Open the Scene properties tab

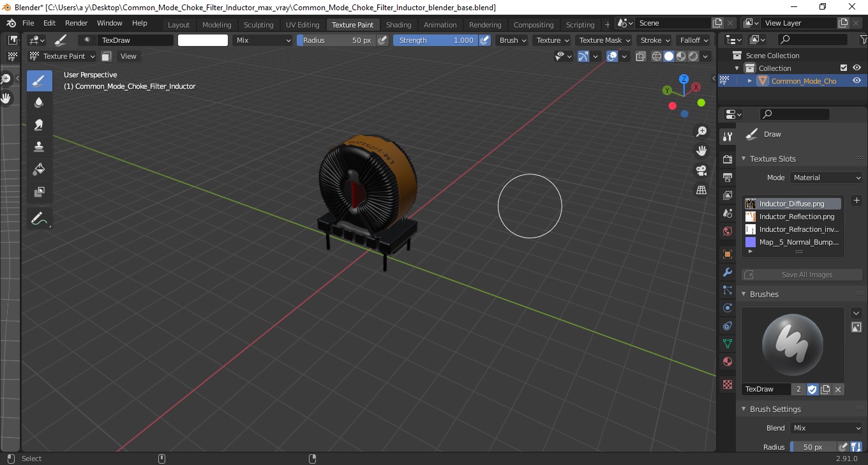click(x=727, y=213)
